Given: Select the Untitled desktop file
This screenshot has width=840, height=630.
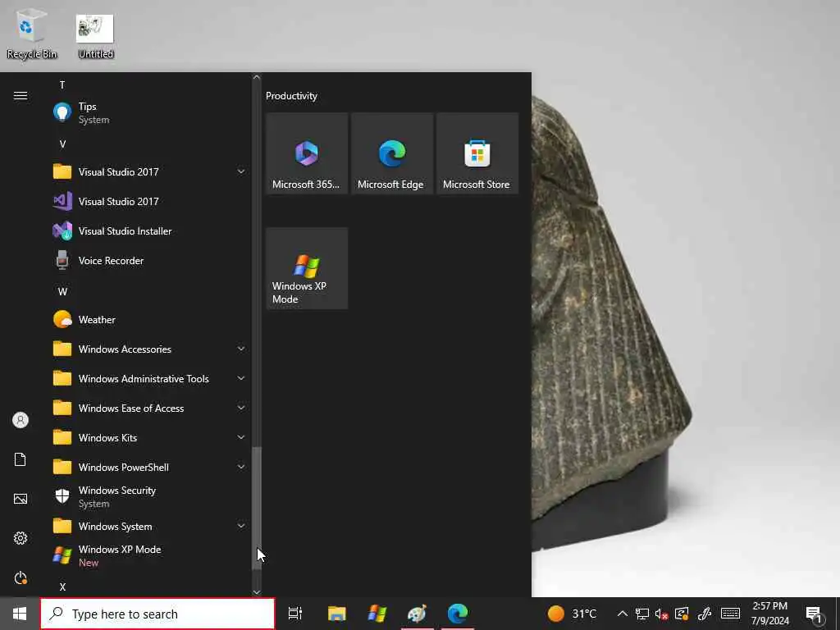Looking at the screenshot, I should click(95, 36).
